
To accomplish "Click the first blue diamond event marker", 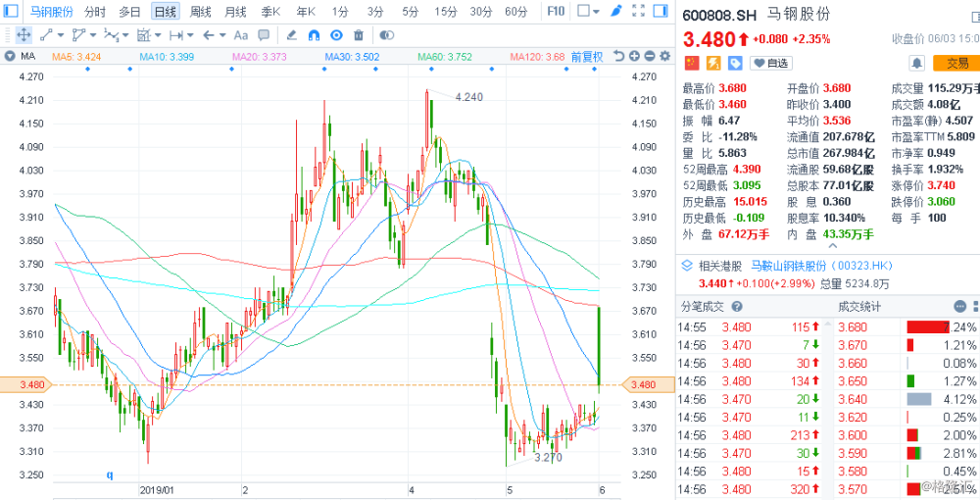I will 87,68.
